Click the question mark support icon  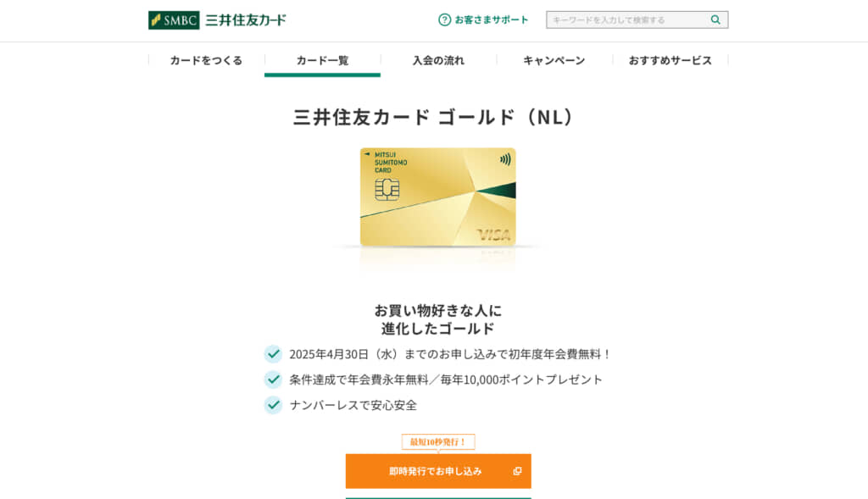point(444,20)
